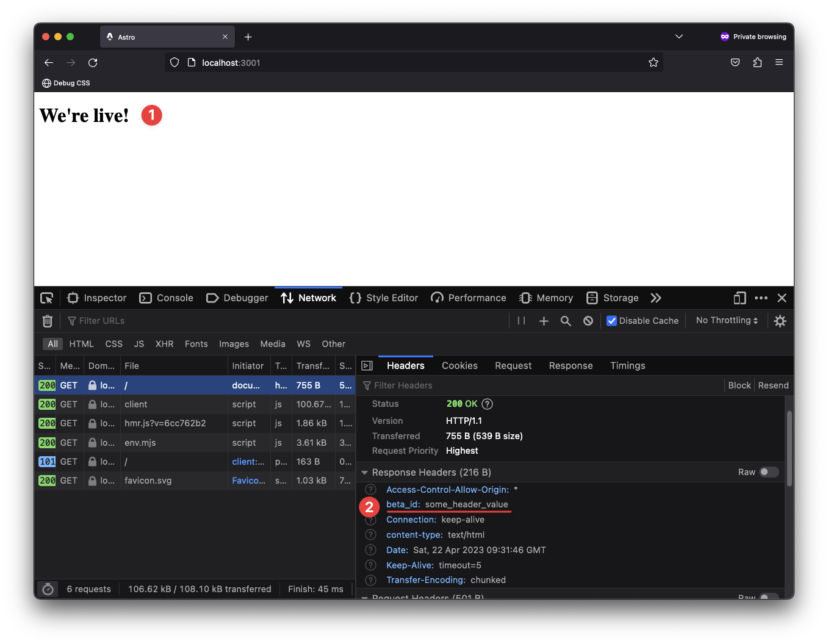Clear all network requests with trash icon
This screenshot has width=828, height=644.
(47, 321)
